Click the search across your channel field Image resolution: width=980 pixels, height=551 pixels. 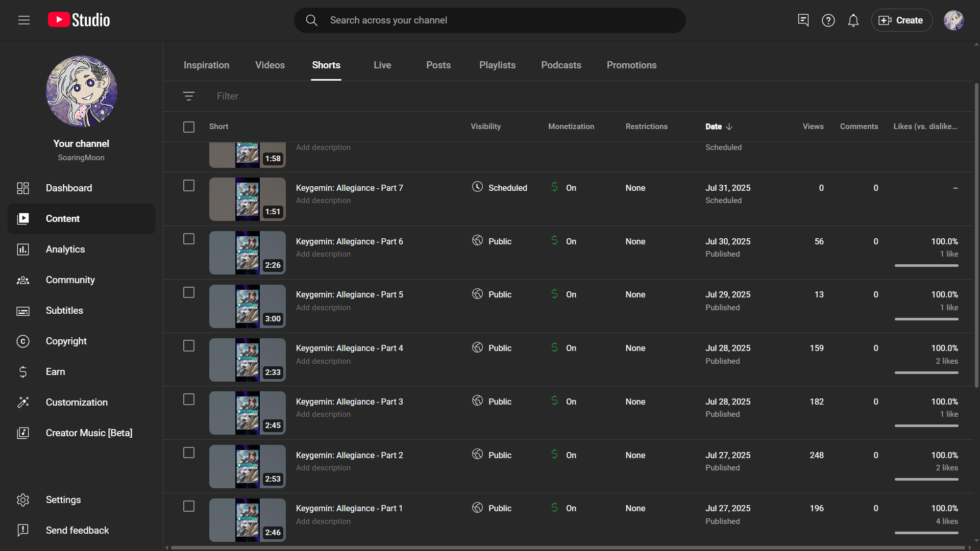tap(490, 20)
